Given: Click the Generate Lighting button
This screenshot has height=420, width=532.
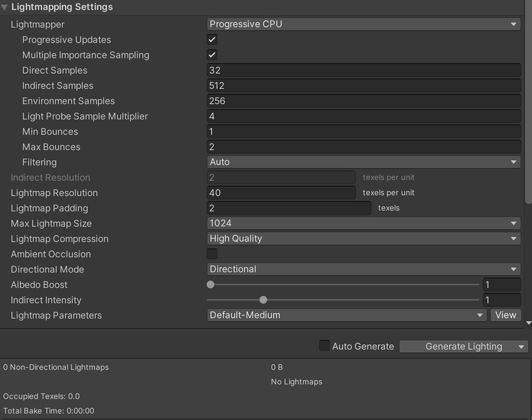Looking at the screenshot, I should (457, 346).
